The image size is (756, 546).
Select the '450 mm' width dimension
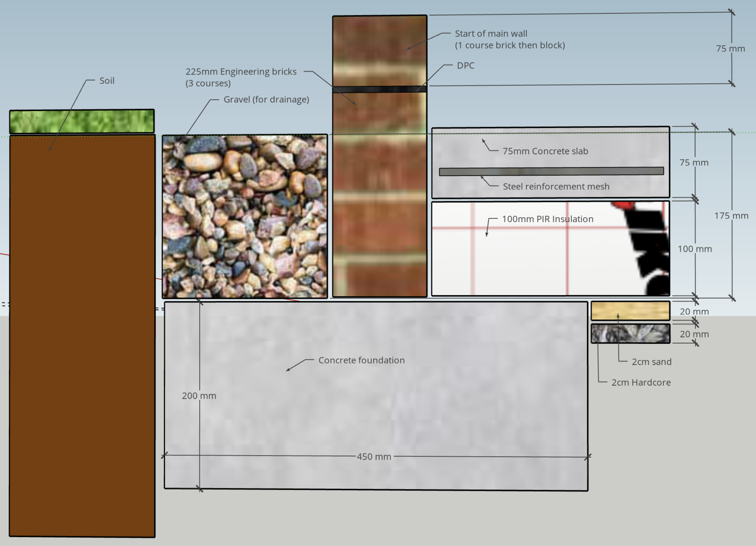[374, 456]
